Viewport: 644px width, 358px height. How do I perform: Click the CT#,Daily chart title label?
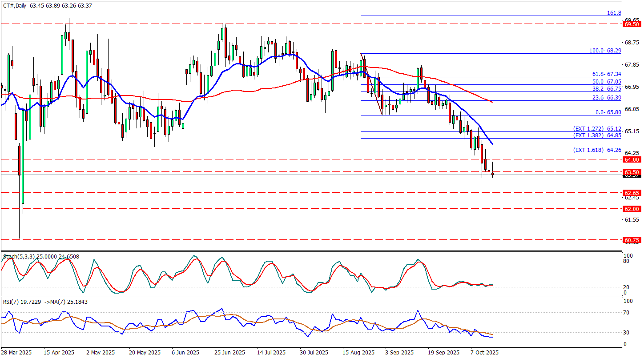point(14,5)
